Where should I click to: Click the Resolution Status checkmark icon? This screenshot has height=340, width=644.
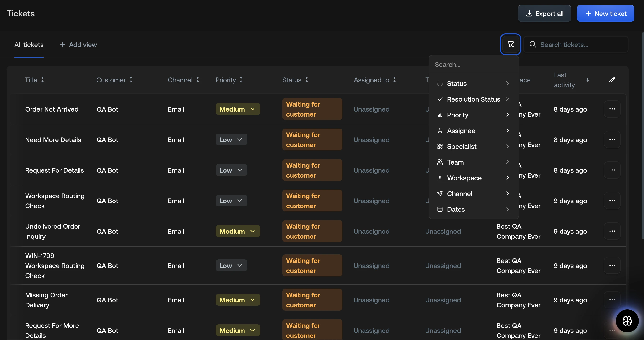point(440,99)
